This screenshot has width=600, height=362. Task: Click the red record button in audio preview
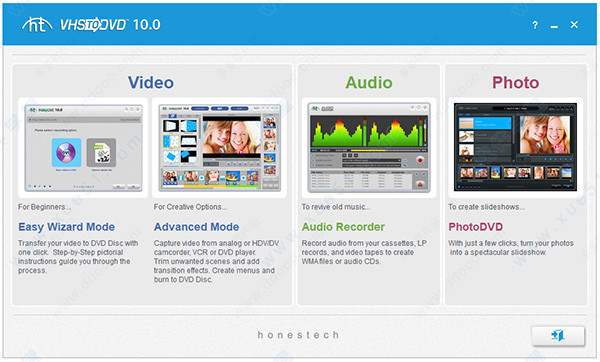[420, 160]
